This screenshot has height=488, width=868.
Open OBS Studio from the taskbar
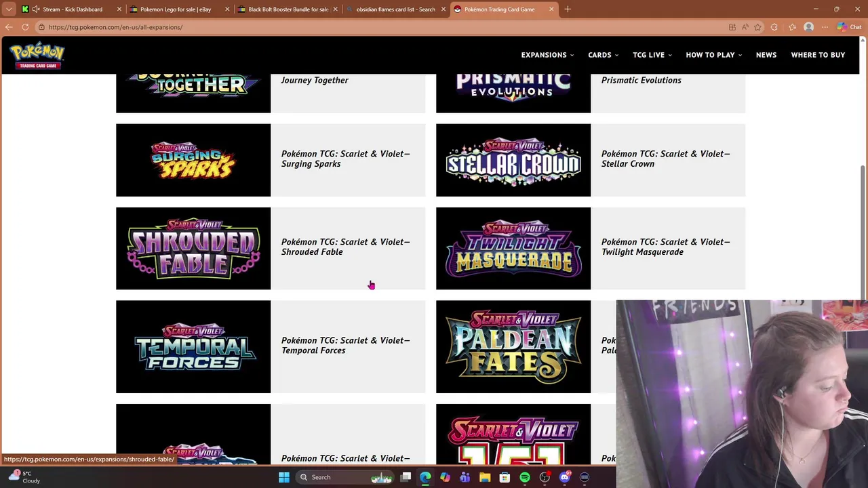pos(545,477)
